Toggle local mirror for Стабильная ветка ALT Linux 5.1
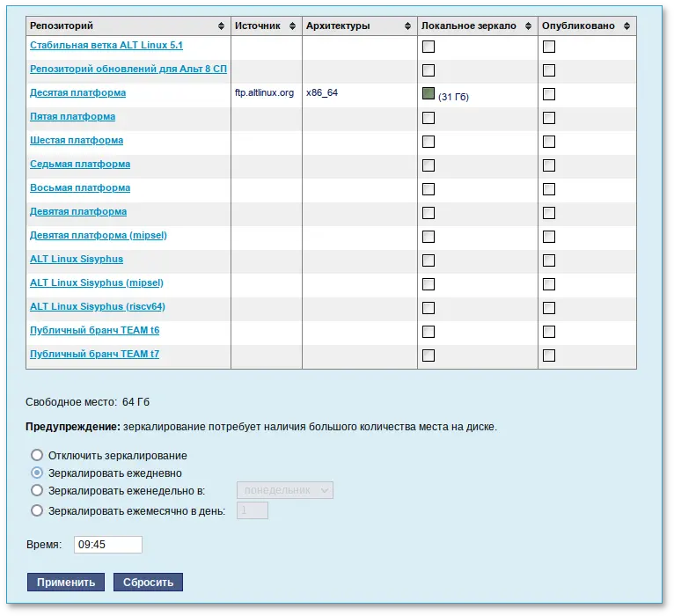Image resolution: width=674 pixels, height=616 pixels. click(x=429, y=47)
